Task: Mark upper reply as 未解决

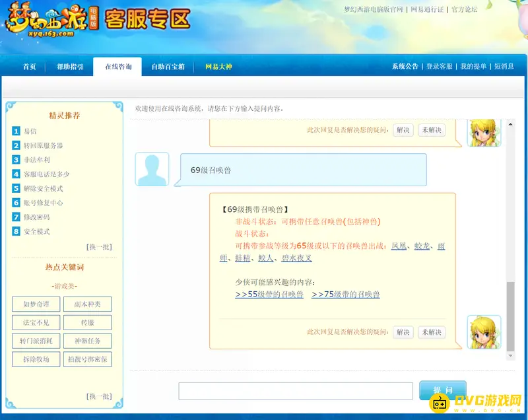Action: (432, 130)
